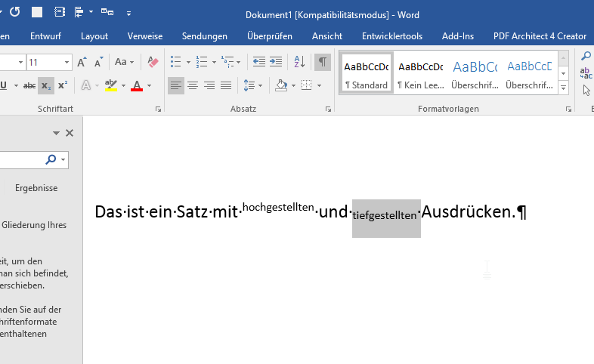Apply numbered list formatting

202,62
